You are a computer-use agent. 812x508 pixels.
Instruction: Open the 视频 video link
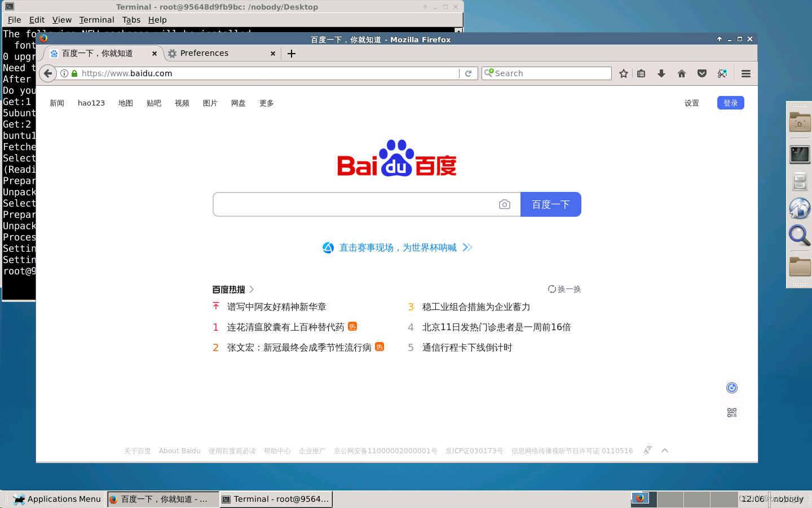click(x=182, y=103)
